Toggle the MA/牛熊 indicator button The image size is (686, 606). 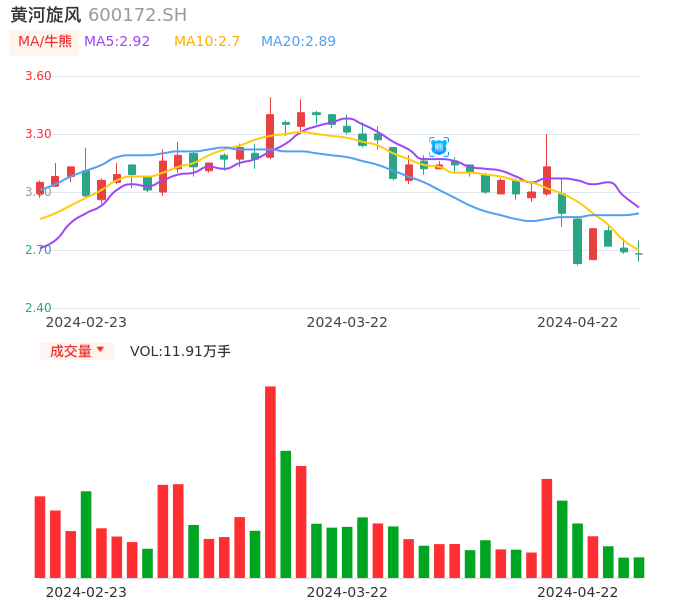coord(45,42)
